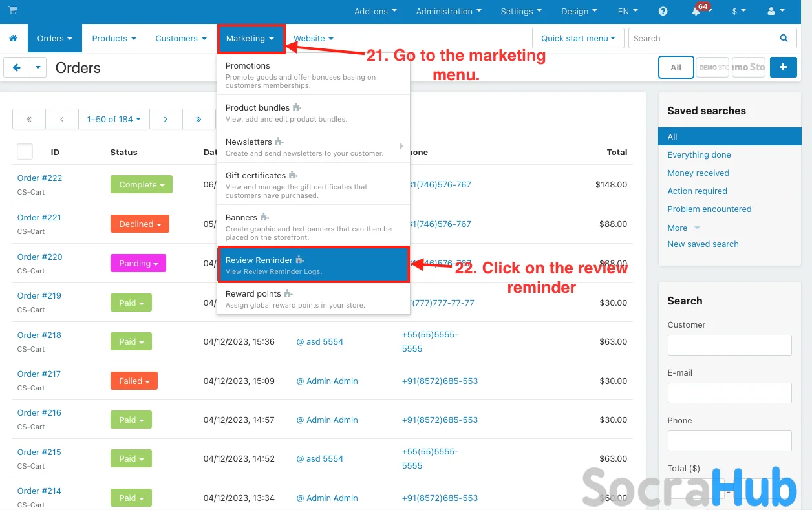Click the back arrow button
Screen dimensions: 812x510
click(17, 67)
